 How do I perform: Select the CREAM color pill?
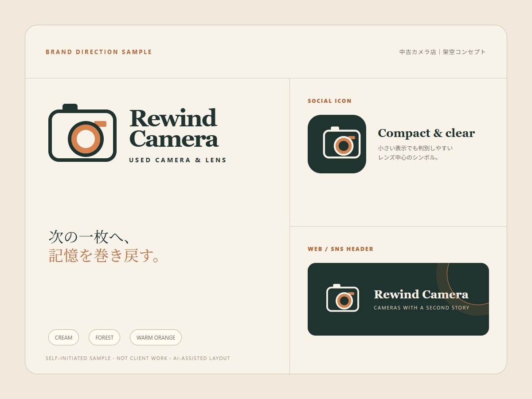pos(63,337)
